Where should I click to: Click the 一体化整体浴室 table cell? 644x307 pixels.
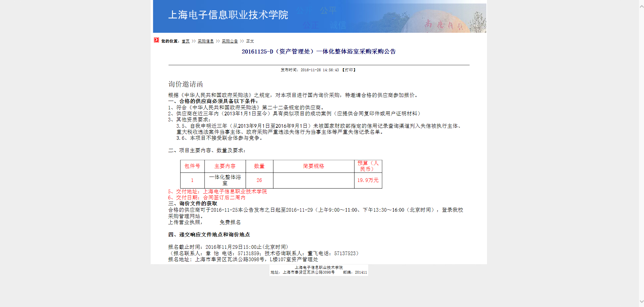point(225,180)
